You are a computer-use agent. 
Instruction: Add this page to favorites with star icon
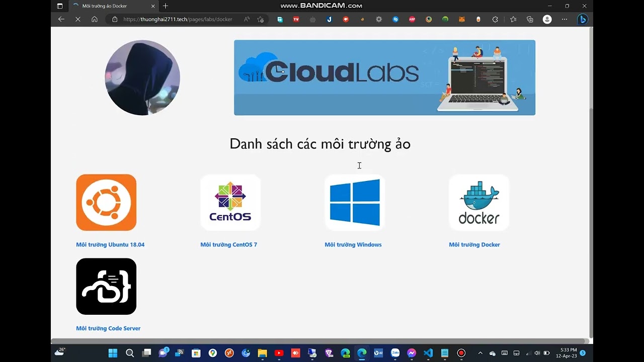coord(261,19)
